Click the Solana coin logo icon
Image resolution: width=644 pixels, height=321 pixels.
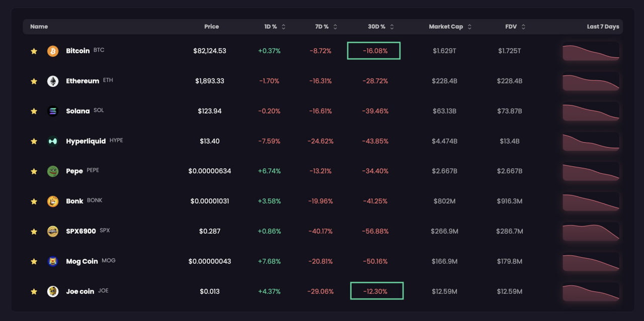(53, 111)
